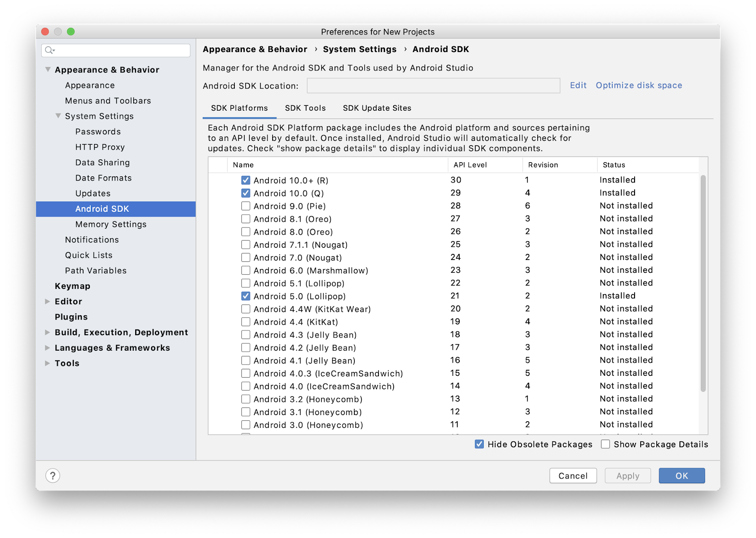
Task: Collapse the System Settings tree node
Action: (x=58, y=116)
